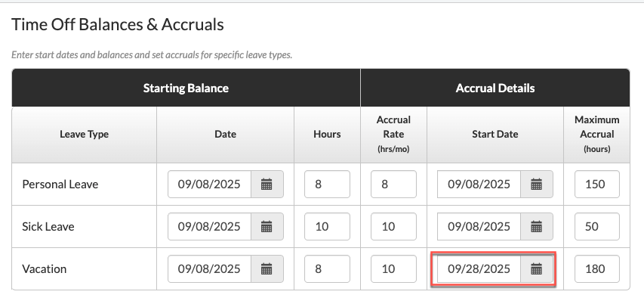The image size is (644, 304).
Task: Open calendar for Vacation accrual start date
Action: (x=537, y=269)
